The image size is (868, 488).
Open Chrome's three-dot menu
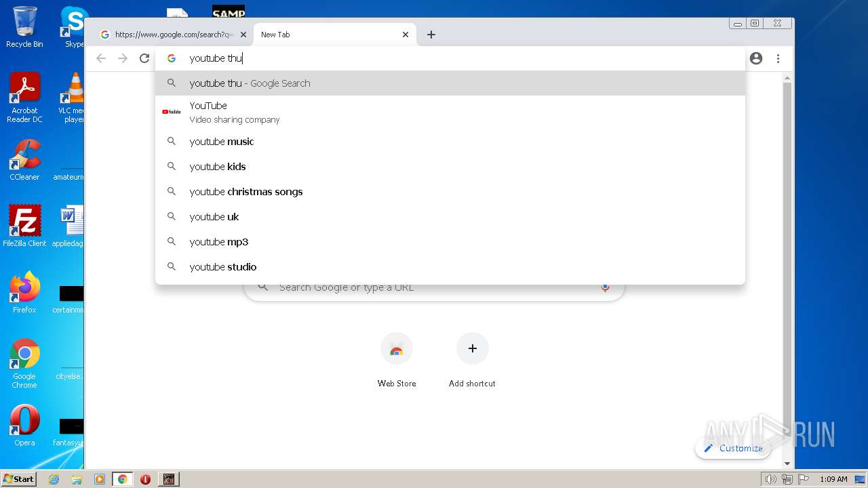coord(778,58)
